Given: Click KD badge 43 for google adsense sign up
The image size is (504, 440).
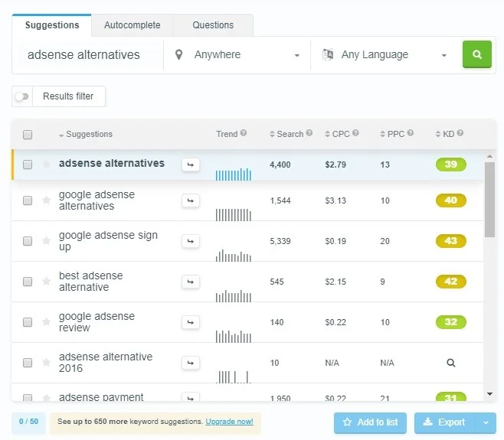Looking at the screenshot, I should tap(451, 241).
